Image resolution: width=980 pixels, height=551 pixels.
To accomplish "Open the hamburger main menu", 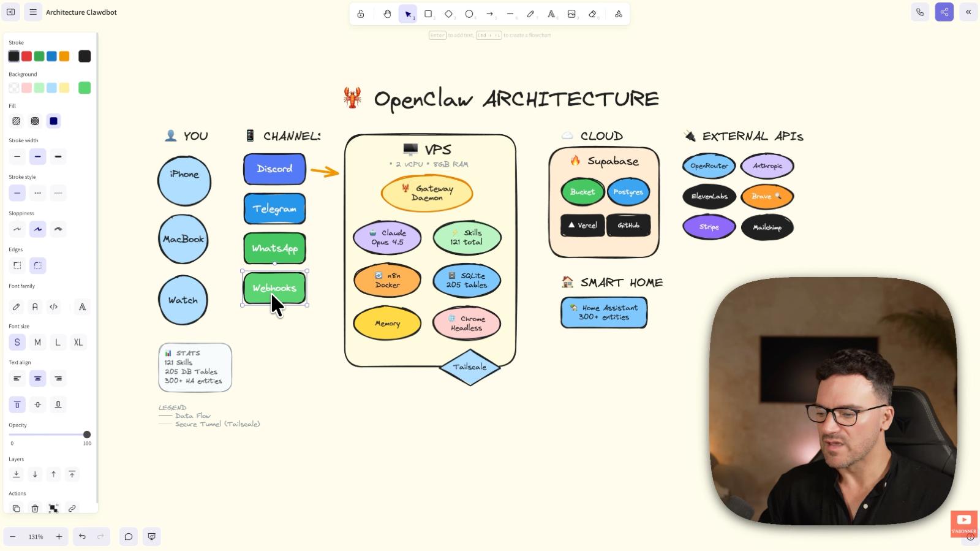I will pos(33,12).
